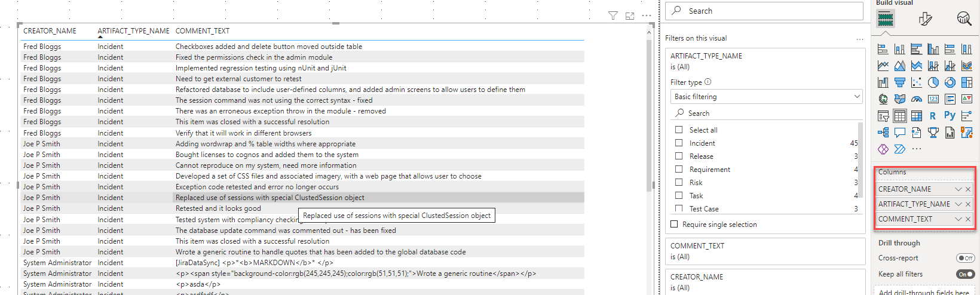The width and height of the screenshot is (980, 295).
Task: Click the top filters Search box
Action: pos(764,11)
